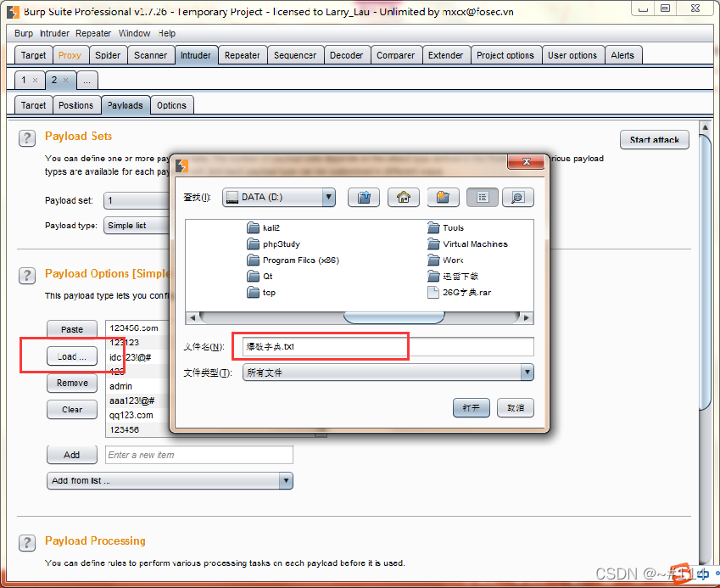Open the Payload type Simple list dropdown
720x588 pixels.
[x=137, y=226]
